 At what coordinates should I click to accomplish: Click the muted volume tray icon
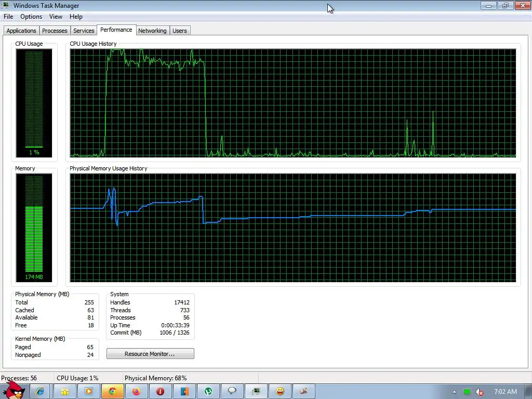pyautogui.click(x=480, y=392)
